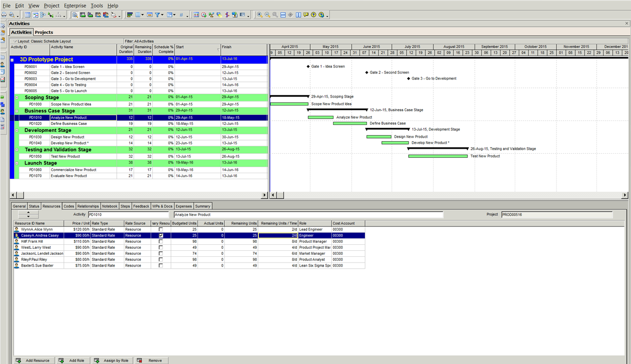Click the Zoom In magnifier icon
The width and height of the screenshot is (631, 364).
tap(259, 15)
